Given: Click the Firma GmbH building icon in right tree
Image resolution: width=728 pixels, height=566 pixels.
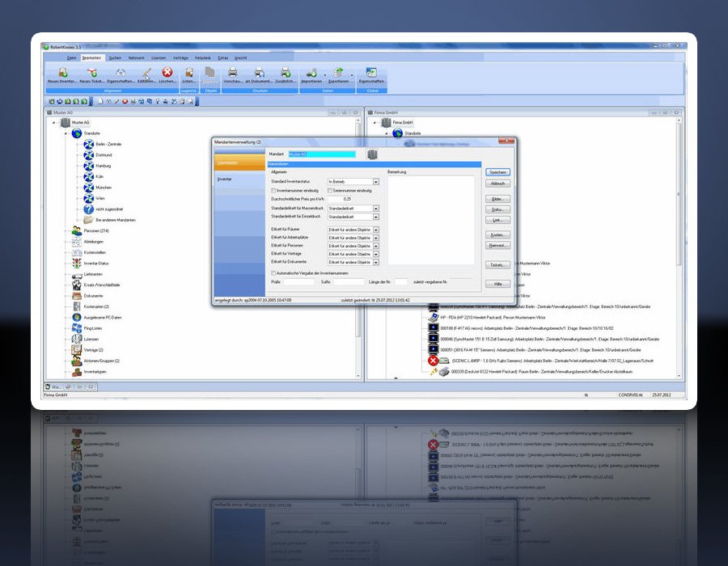Looking at the screenshot, I should pos(387,122).
